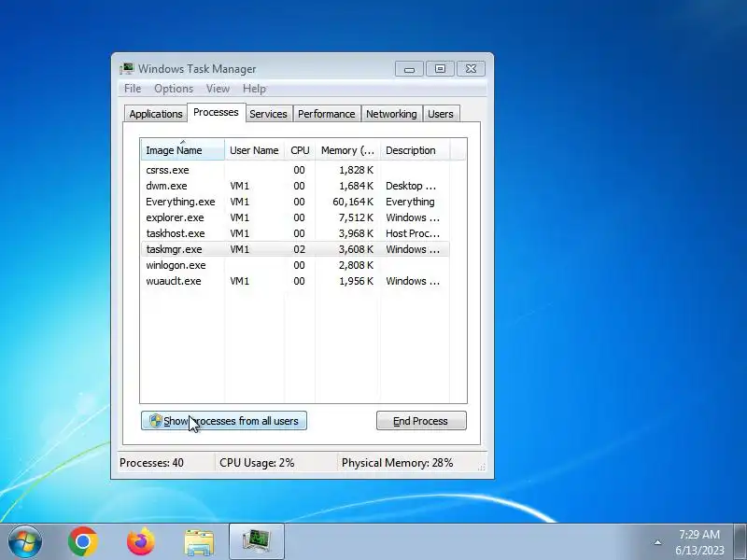Sort by User Name column header
This screenshot has height=560, width=747.
pyautogui.click(x=254, y=150)
